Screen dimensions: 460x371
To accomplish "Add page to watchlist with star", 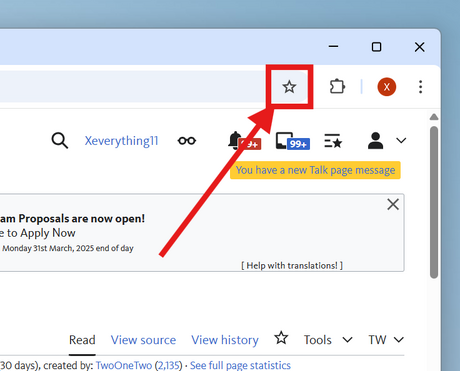I will click(x=281, y=338).
